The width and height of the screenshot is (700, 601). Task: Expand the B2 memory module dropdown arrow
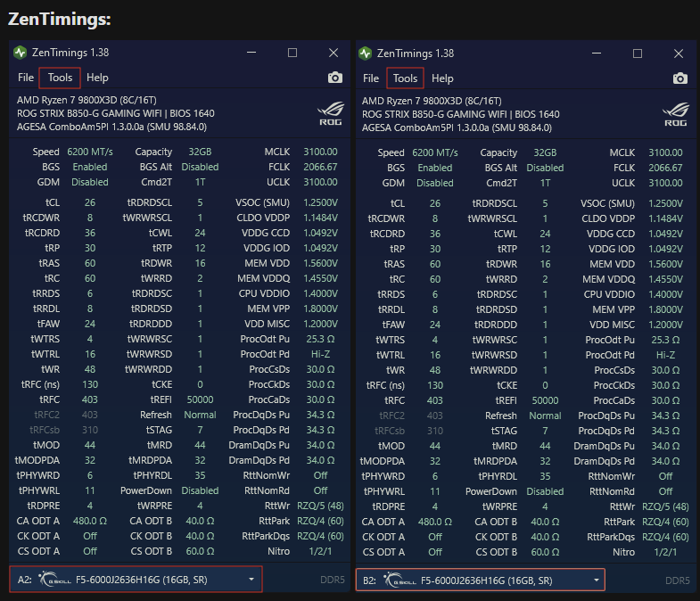[x=597, y=580]
